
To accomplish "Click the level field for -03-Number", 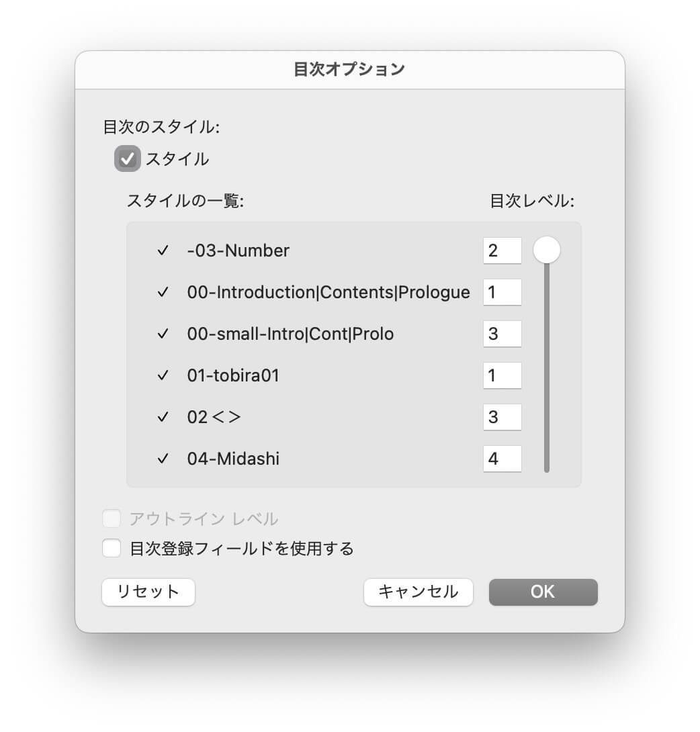I will 502,251.
